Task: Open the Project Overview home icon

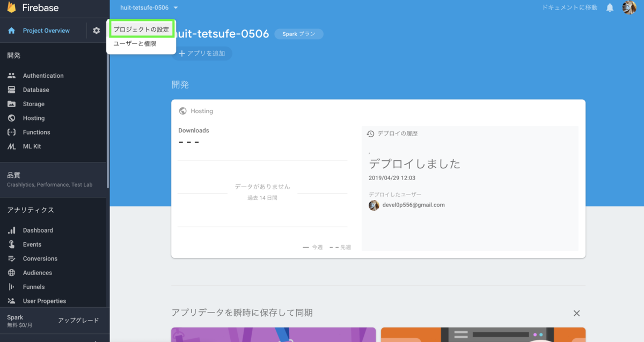Action: (x=11, y=31)
